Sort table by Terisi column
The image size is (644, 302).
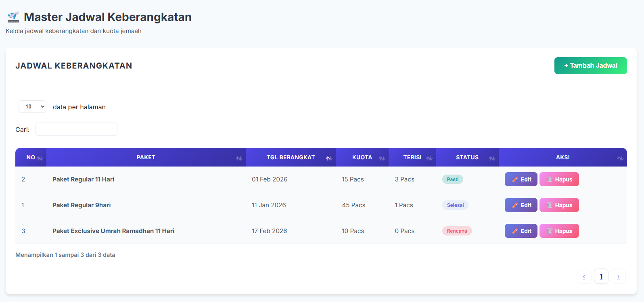point(429,158)
